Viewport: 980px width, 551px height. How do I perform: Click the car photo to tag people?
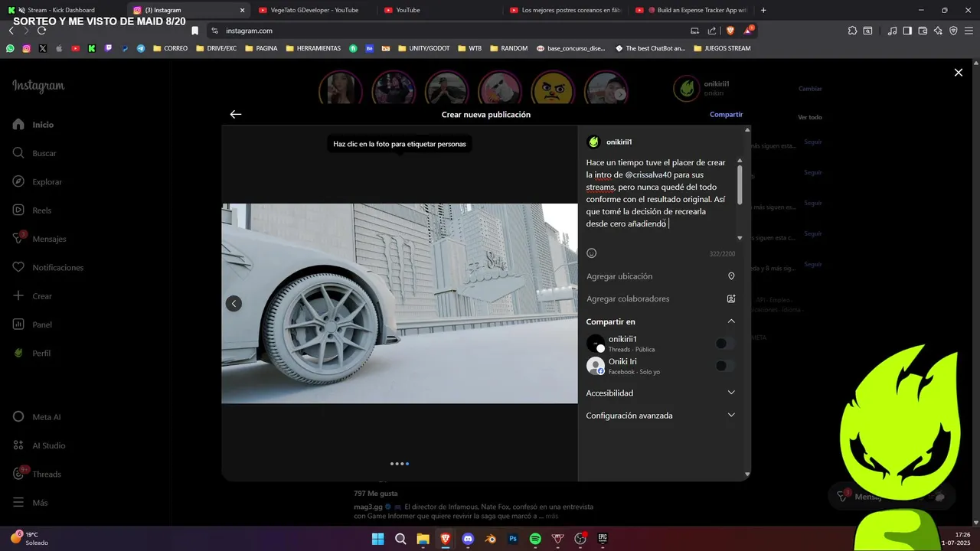coord(399,303)
